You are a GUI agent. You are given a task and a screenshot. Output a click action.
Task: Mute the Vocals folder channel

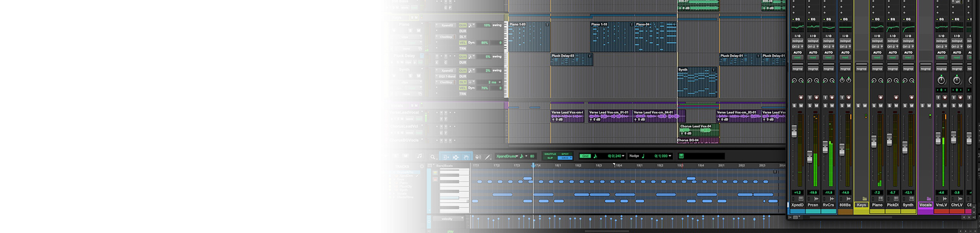pyautogui.click(x=930, y=105)
